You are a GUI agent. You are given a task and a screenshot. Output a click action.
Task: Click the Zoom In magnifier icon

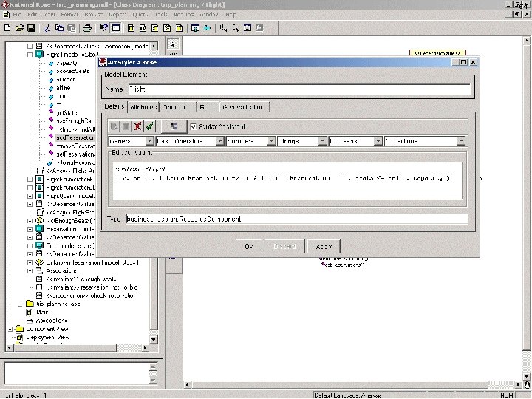coord(223,28)
